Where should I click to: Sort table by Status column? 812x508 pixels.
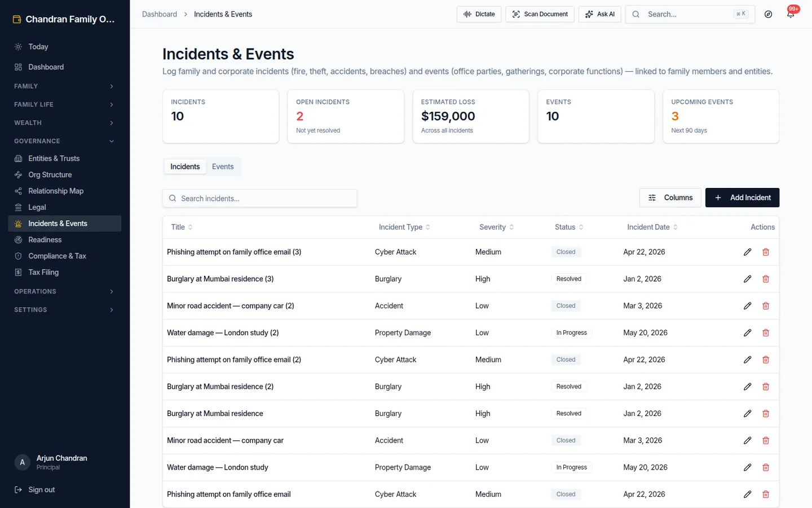(x=569, y=227)
